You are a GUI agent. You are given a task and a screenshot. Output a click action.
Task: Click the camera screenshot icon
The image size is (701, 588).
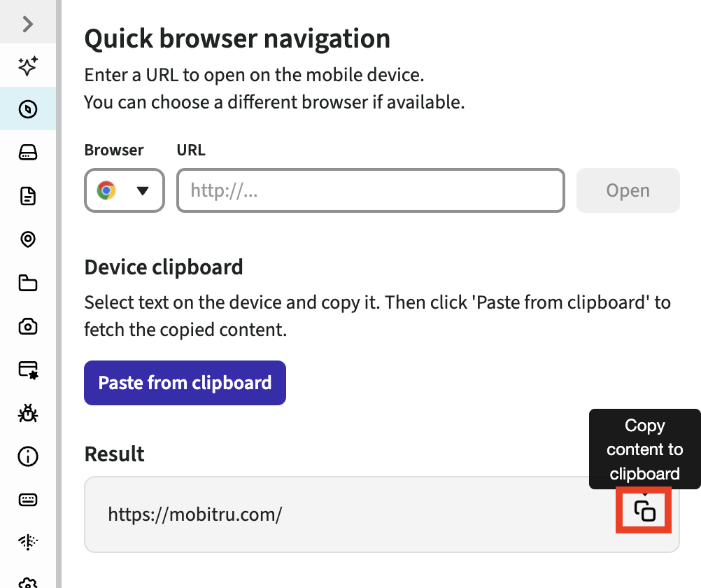click(28, 326)
